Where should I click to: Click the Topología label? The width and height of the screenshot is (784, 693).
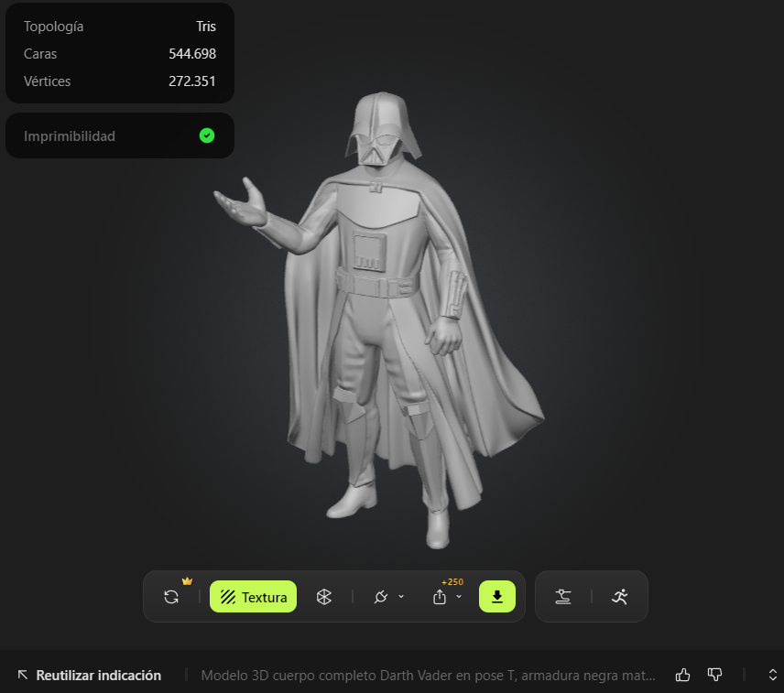(53, 27)
